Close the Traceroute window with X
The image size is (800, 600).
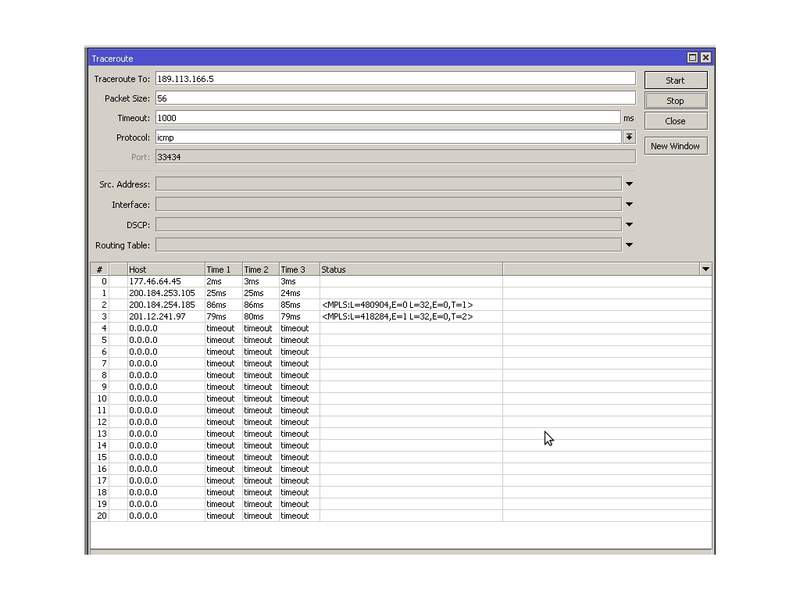[x=706, y=58]
